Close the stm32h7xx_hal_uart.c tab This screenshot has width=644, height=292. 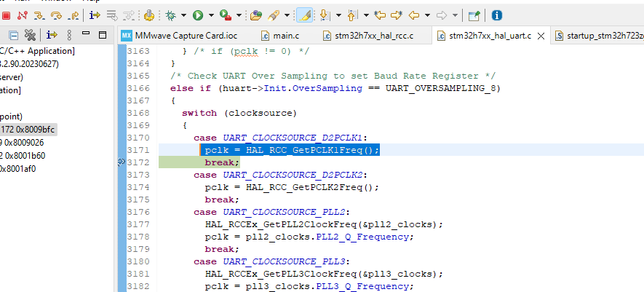[x=541, y=36]
